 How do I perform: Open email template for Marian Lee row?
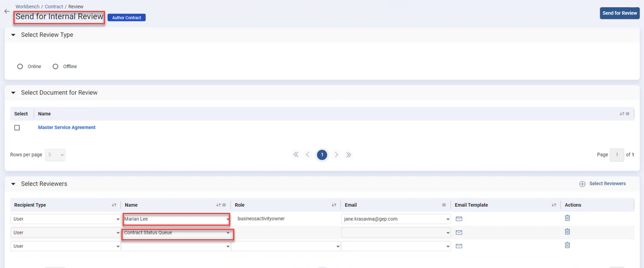pos(459,219)
